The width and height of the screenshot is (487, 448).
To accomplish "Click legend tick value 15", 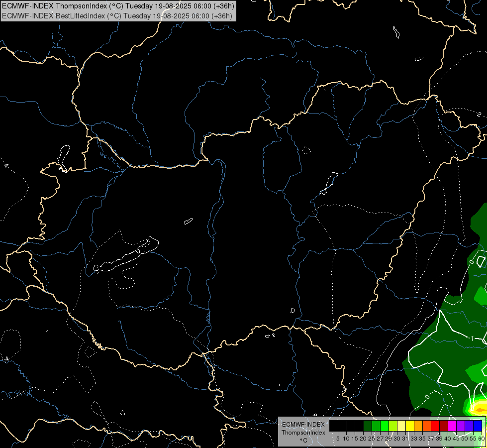I will (x=355, y=439).
